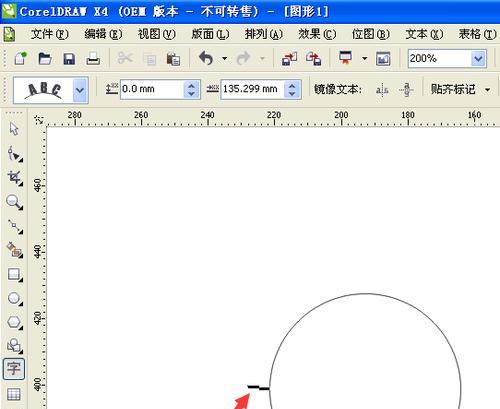Click the Cut scissors icon
500x409 pixels.
coord(125,58)
